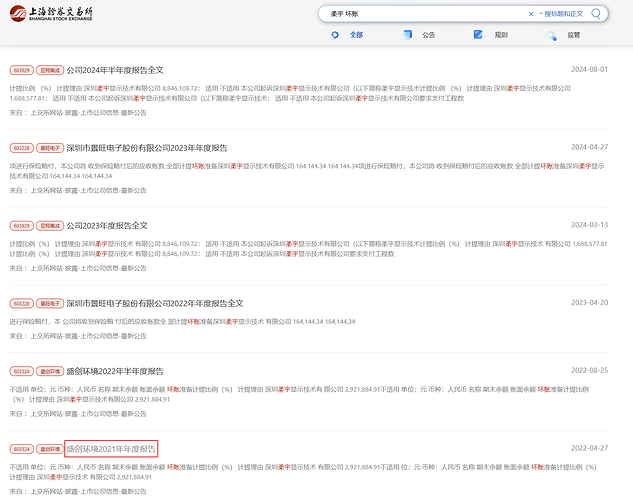Click stock code 603929 beside 2024年半年度报告全文
Image resolution: width=633 pixels, height=500 pixels.
[x=22, y=70]
